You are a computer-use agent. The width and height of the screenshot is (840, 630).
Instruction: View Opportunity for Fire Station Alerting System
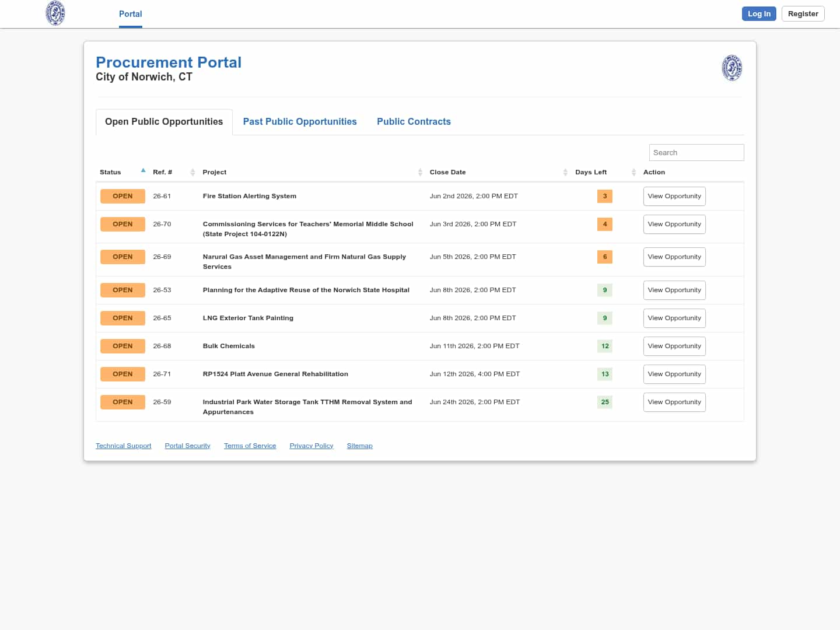click(x=674, y=196)
